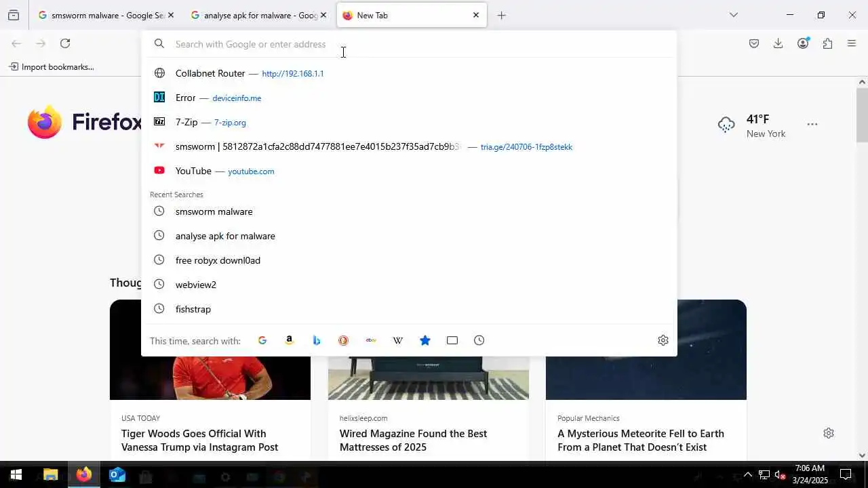Image resolution: width=868 pixels, height=488 pixels.
Task: Click the taskbar clock 7:06 AM
Action: pyautogui.click(x=810, y=474)
